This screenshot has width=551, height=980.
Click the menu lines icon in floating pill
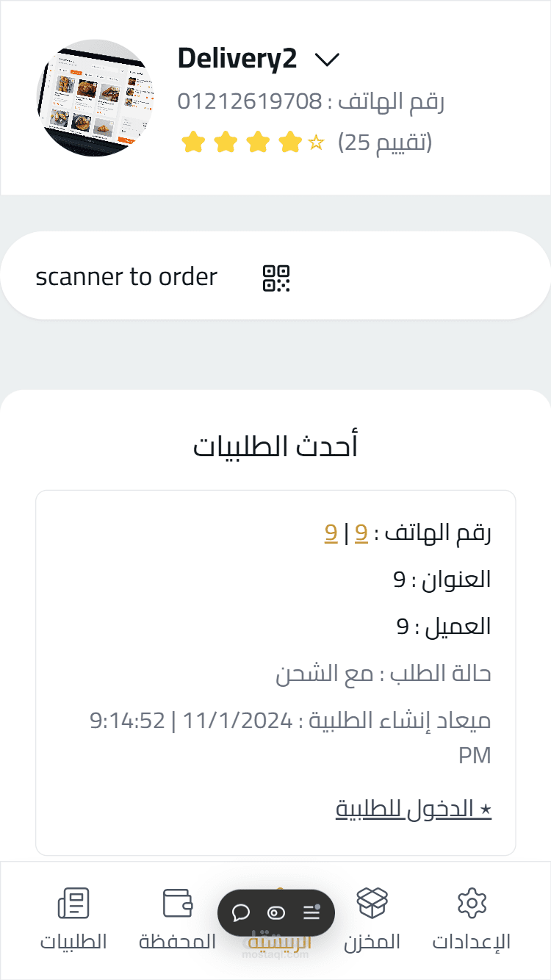pos(311,912)
